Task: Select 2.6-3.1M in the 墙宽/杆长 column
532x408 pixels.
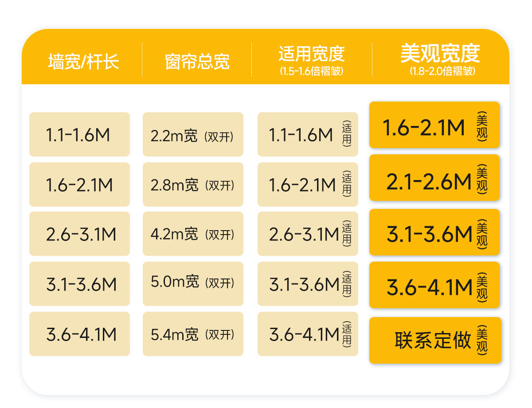Action: tap(80, 234)
